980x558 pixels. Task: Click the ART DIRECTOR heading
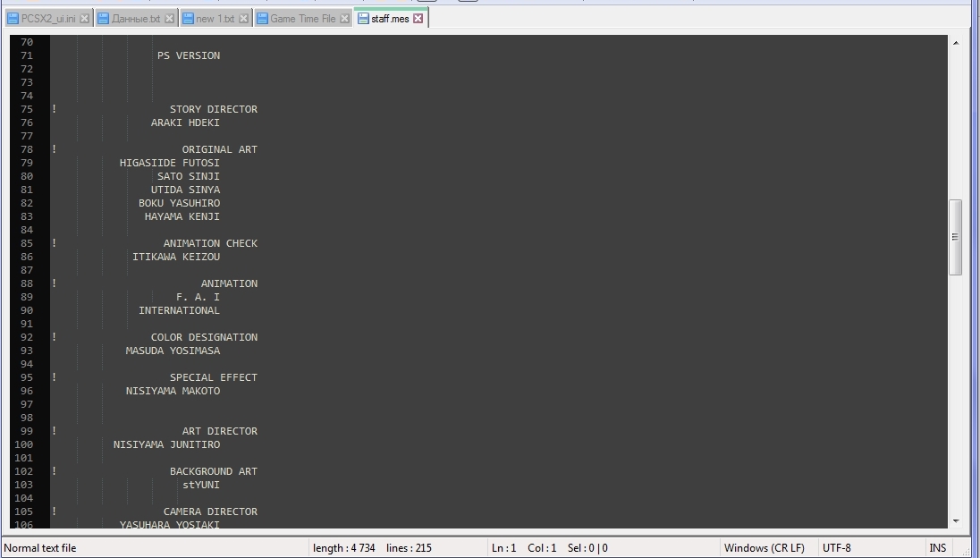(x=220, y=432)
